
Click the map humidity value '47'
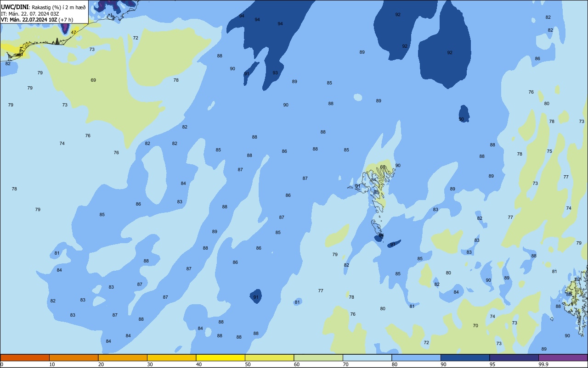73,33
